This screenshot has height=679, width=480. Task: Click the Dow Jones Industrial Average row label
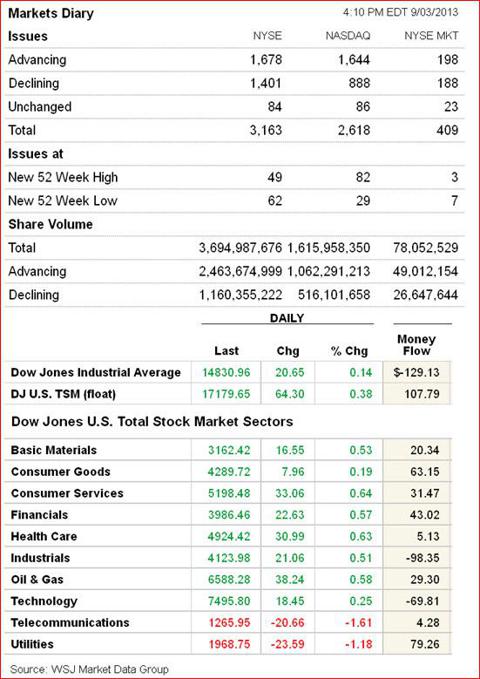click(x=96, y=372)
